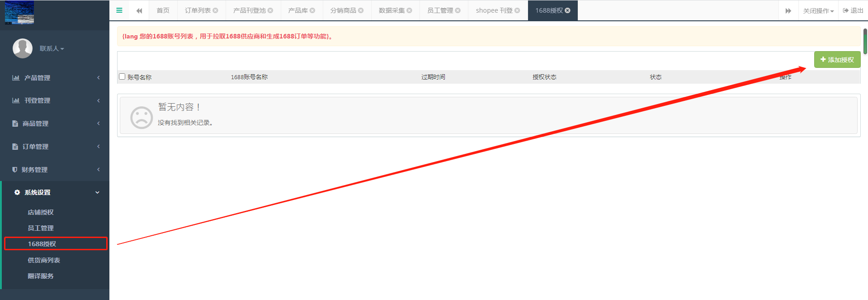The height and width of the screenshot is (300, 868).
Task: Expand 订单管理 menu chevron
Action: (x=99, y=147)
